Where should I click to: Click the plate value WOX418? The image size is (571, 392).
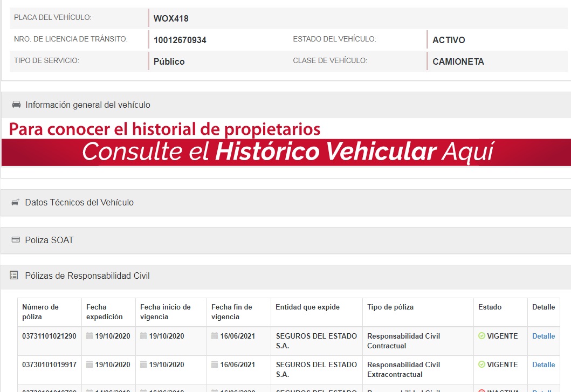point(171,18)
